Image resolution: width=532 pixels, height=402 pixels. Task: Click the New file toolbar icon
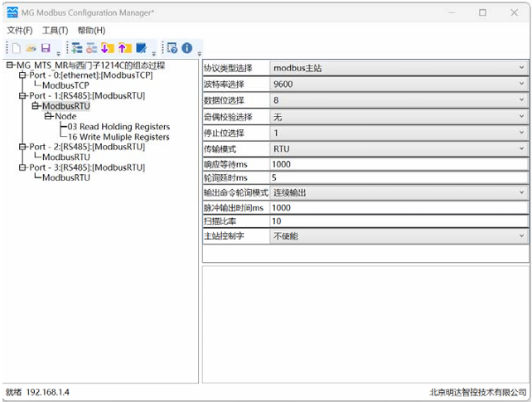pyautogui.click(x=16, y=48)
